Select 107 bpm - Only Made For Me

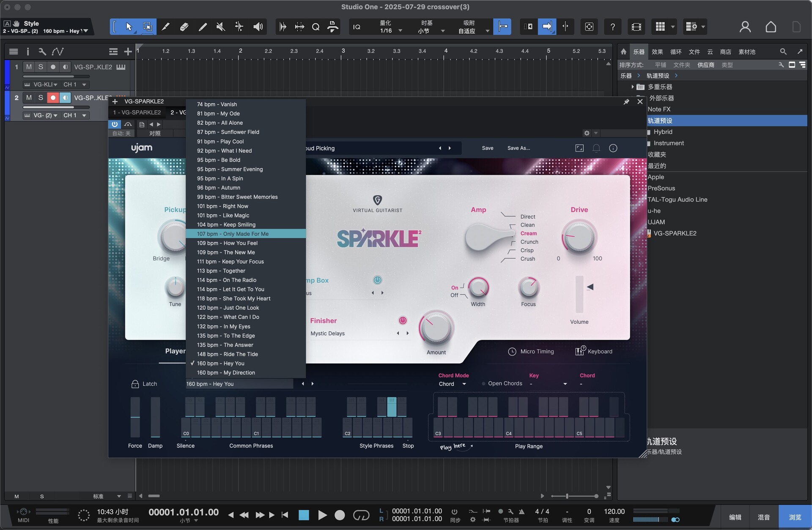pos(246,234)
